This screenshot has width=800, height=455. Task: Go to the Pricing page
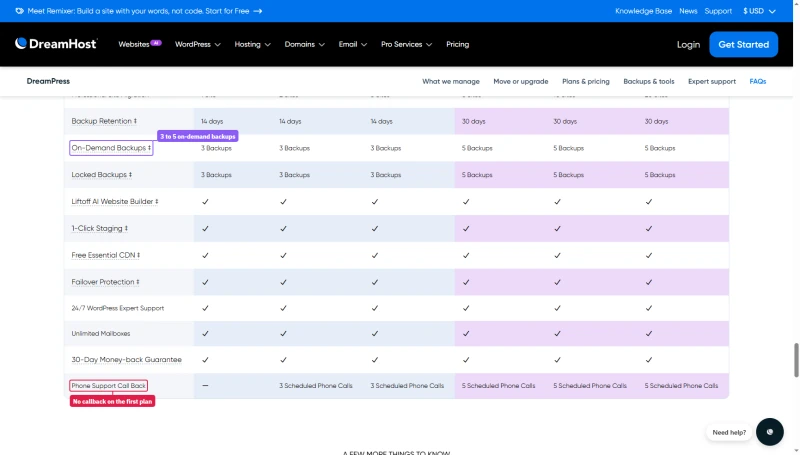[458, 44]
